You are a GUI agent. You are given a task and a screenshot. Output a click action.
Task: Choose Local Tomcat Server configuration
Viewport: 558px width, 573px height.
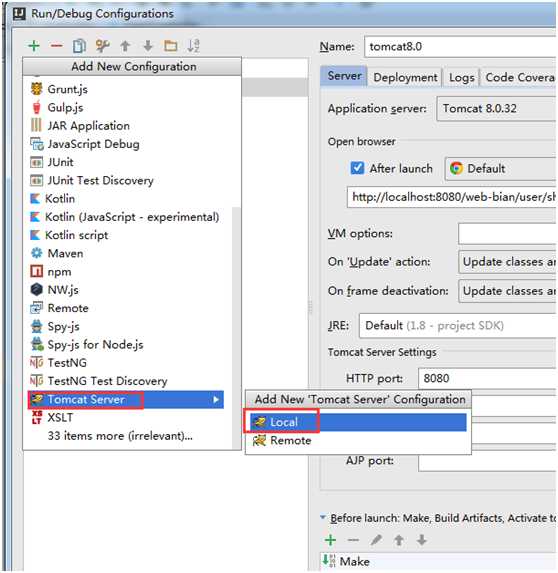pos(358,422)
